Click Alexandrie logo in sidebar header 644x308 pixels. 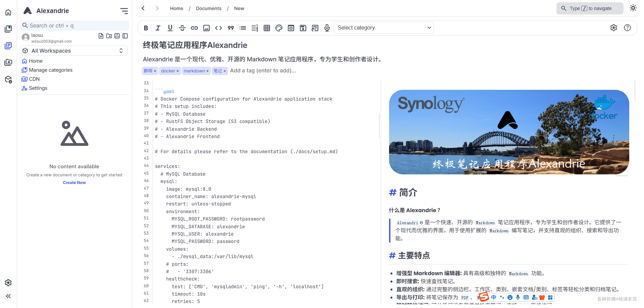point(28,11)
